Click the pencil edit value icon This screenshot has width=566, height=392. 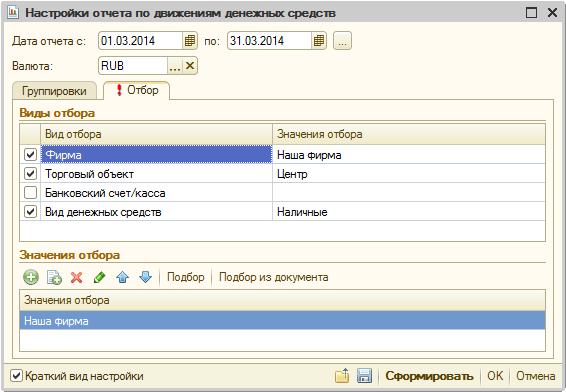(x=99, y=278)
